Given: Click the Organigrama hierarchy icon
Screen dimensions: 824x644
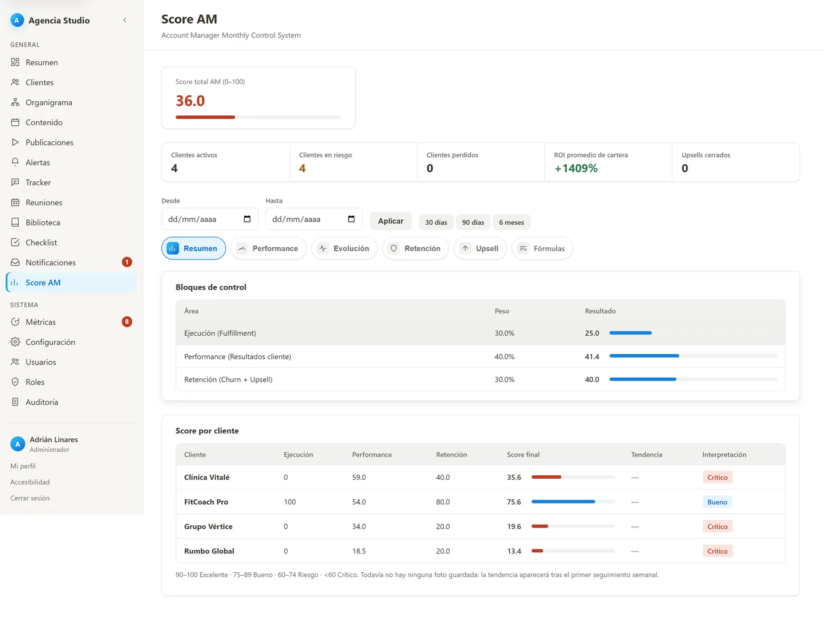Looking at the screenshot, I should (15, 102).
